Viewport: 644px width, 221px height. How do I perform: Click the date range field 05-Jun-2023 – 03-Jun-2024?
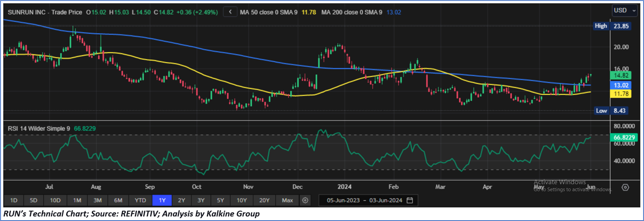364,200
